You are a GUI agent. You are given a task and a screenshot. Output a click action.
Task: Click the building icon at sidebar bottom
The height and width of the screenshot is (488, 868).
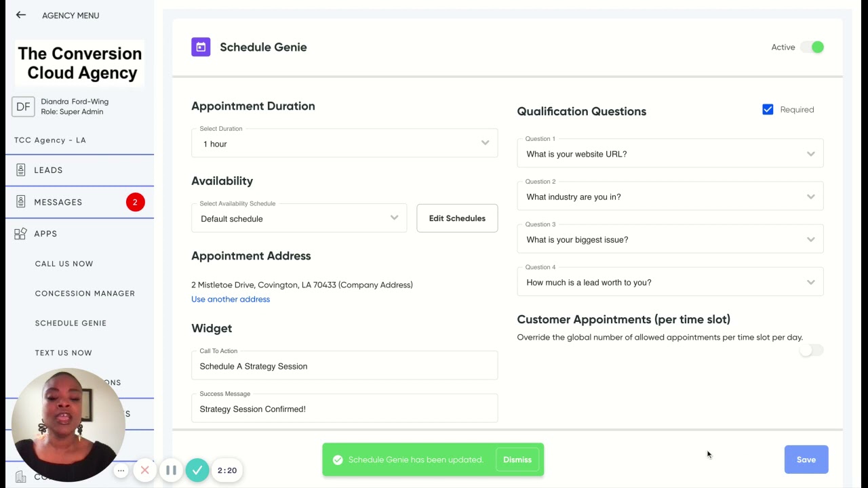[20, 476]
